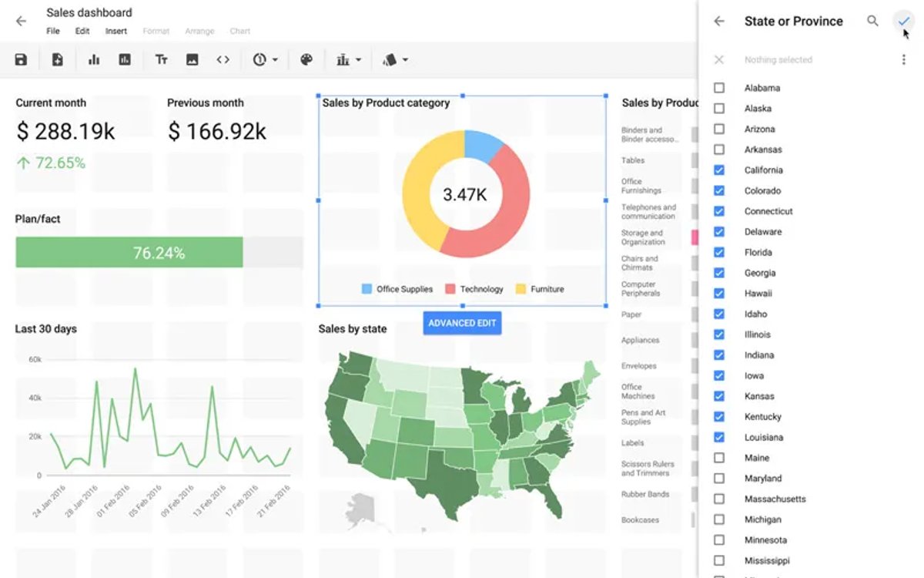Check the Massachusetts checkbox
The image size is (924, 578).
719,499
